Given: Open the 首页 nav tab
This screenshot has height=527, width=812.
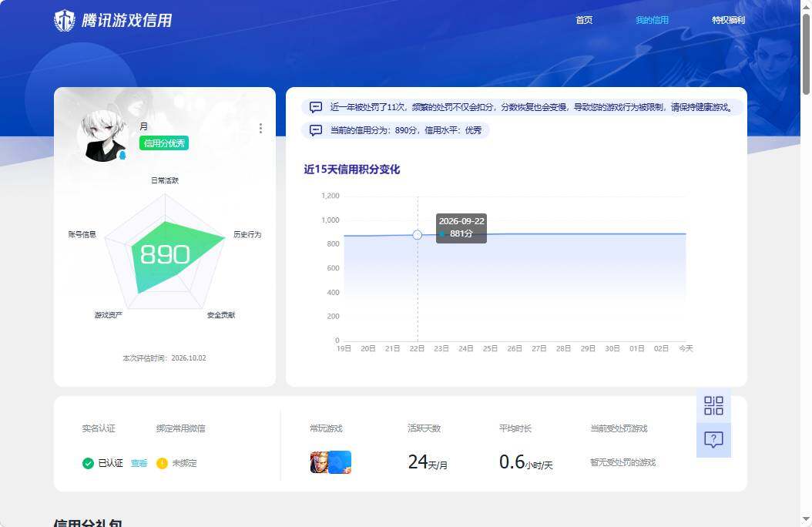Looking at the screenshot, I should [584, 20].
